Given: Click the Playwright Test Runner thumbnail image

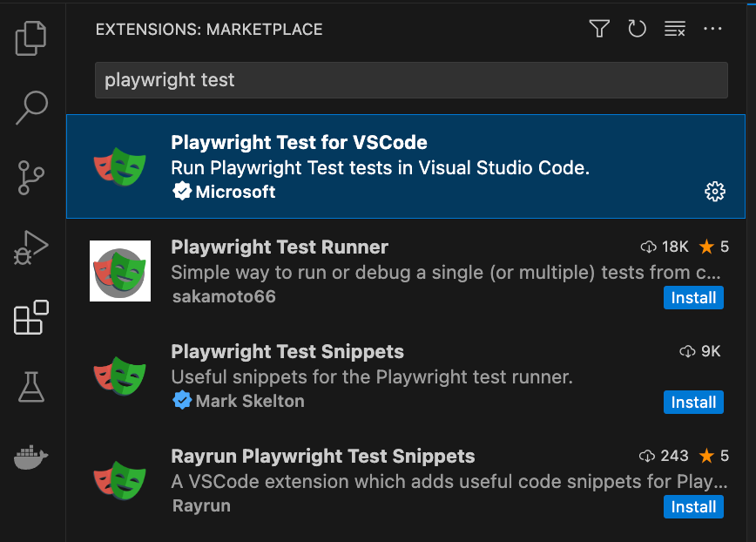Looking at the screenshot, I should coord(119,271).
